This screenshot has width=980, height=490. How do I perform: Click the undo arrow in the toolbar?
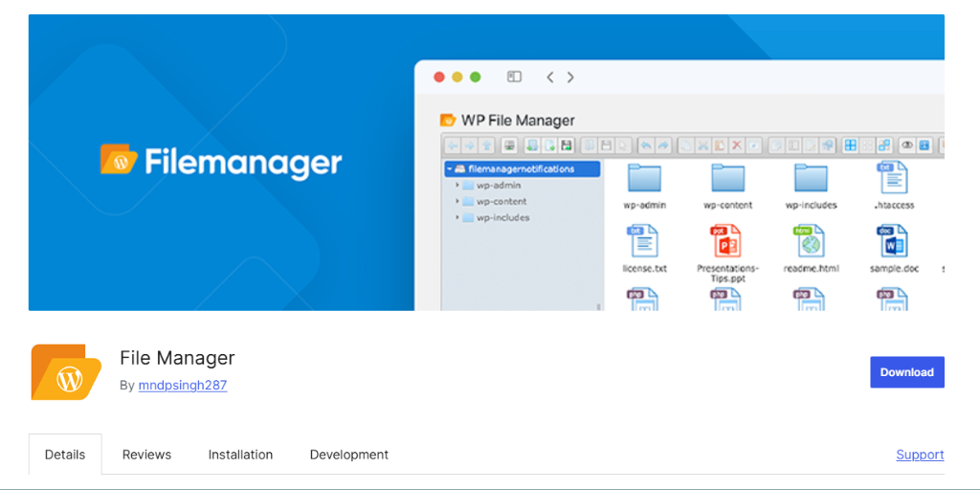click(647, 145)
